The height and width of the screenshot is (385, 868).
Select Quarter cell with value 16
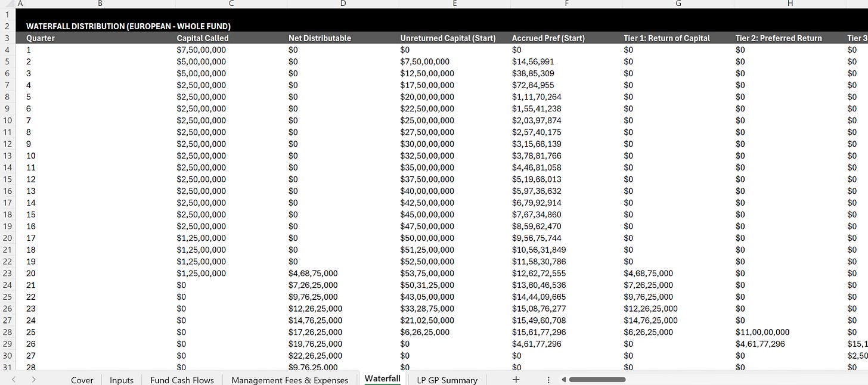click(x=31, y=226)
